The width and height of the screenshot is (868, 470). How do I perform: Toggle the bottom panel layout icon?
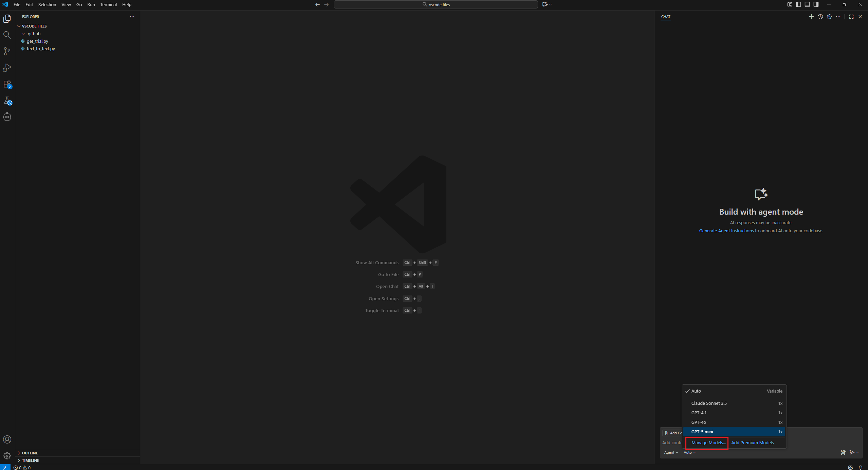tap(807, 4)
